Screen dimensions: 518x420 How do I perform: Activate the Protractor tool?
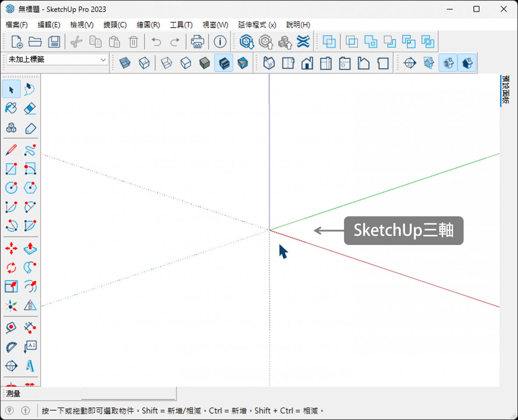point(11,347)
